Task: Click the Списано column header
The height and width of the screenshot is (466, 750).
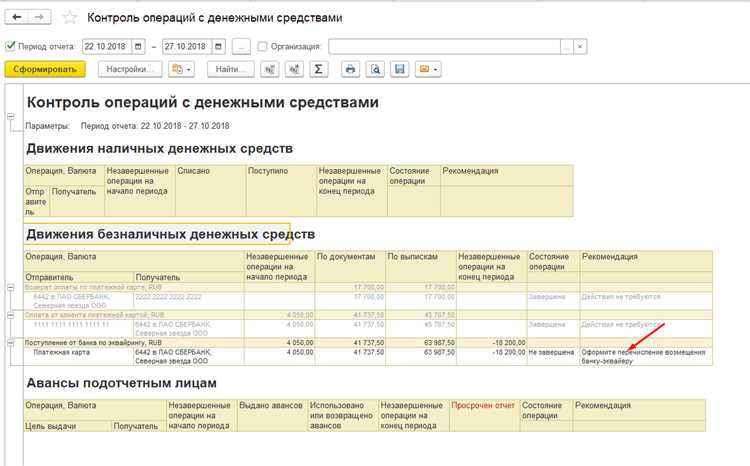Action: click(x=210, y=191)
